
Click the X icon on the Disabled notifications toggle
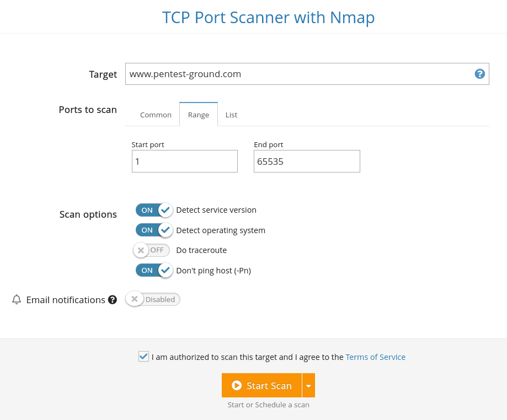[135, 299]
